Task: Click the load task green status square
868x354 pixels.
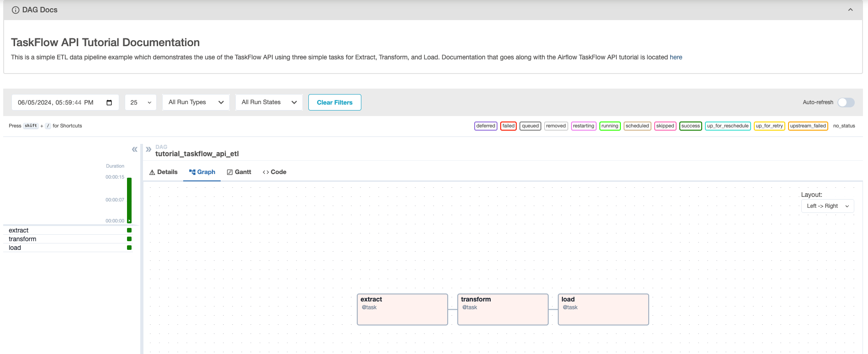Action: [x=129, y=248]
